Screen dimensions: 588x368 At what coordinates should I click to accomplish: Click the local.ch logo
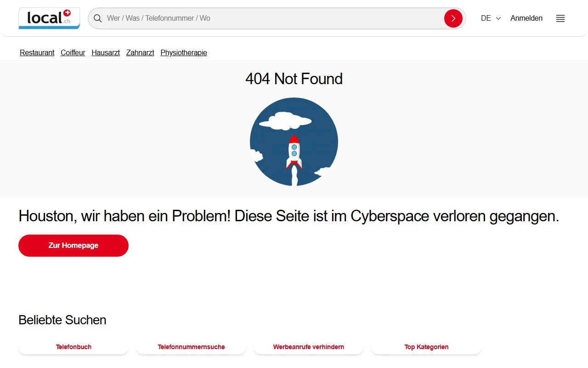(x=49, y=18)
